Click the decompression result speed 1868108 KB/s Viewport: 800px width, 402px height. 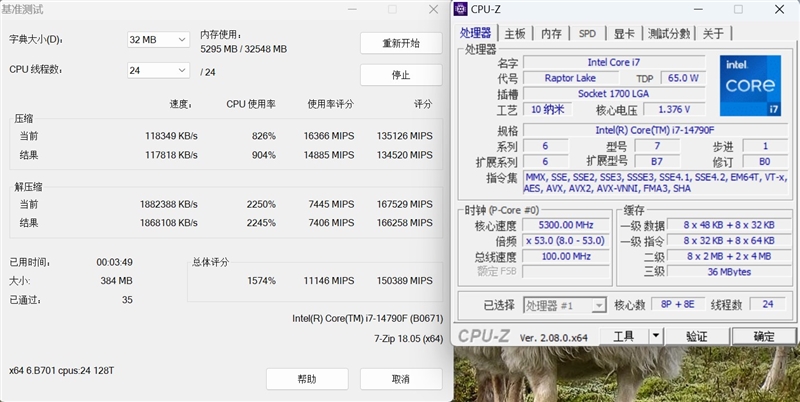point(168,223)
